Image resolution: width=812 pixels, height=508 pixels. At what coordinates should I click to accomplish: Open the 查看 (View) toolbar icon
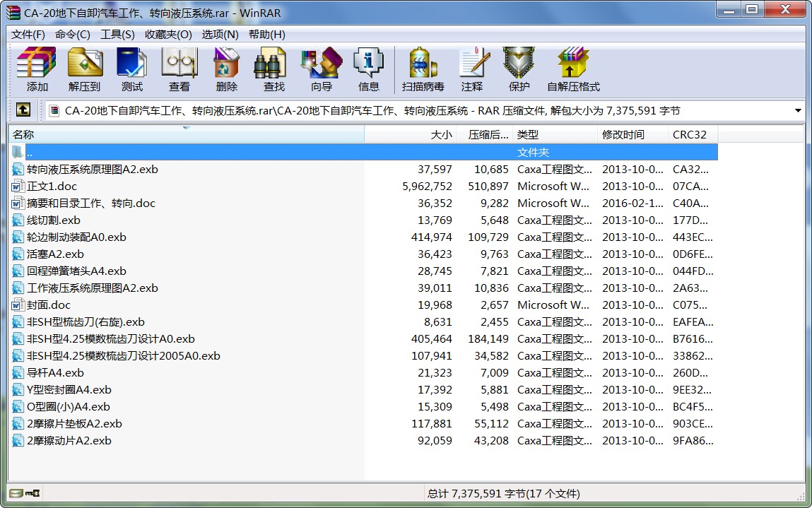180,69
